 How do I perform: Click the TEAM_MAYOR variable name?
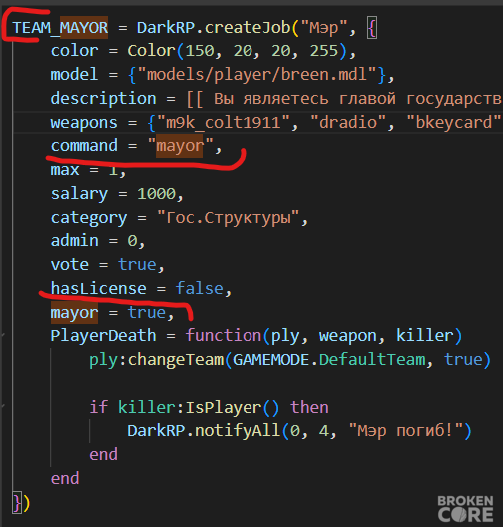pyautogui.click(x=60, y=28)
